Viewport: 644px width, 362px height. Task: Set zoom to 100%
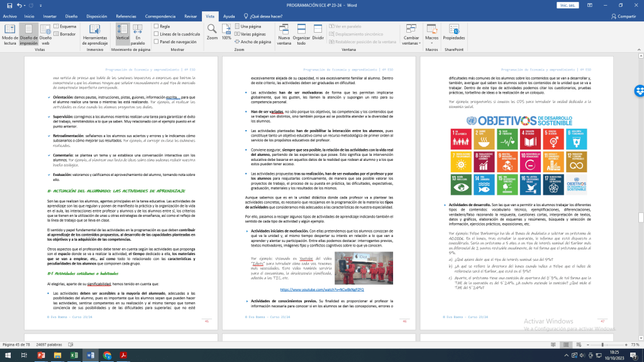point(226,31)
